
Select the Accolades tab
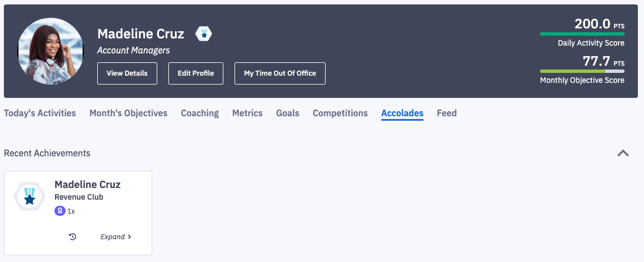tap(402, 113)
